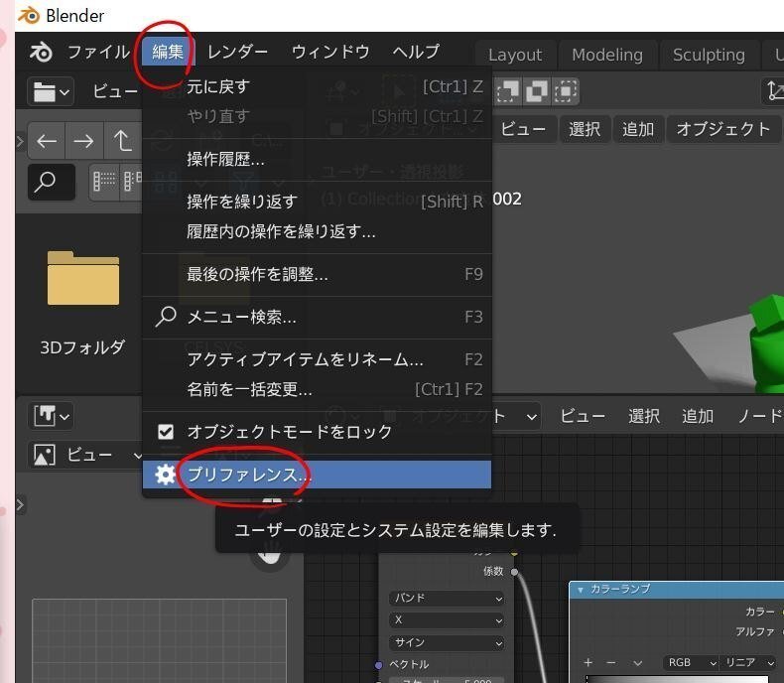Expand file browser sidebar arrow

[x=20, y=141]
